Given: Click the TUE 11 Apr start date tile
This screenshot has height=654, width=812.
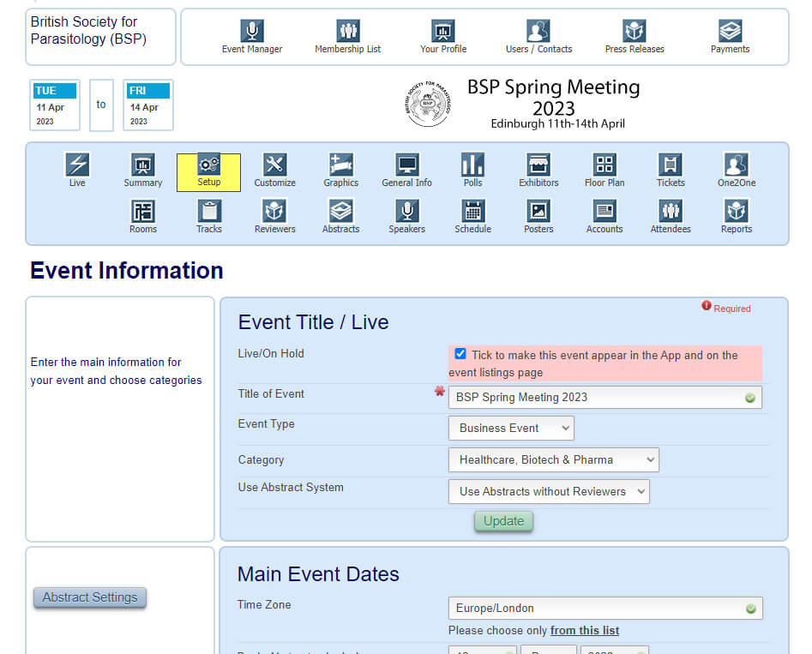Looking at the screenshot, I should tap(55, 105).
